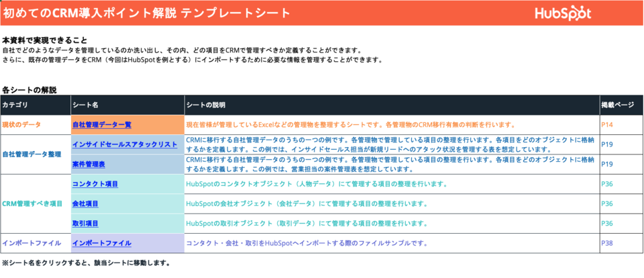Click the HubSpot logo in header
Screen dimensions: 644x278
pyautogui.click(x=563, y=13)
